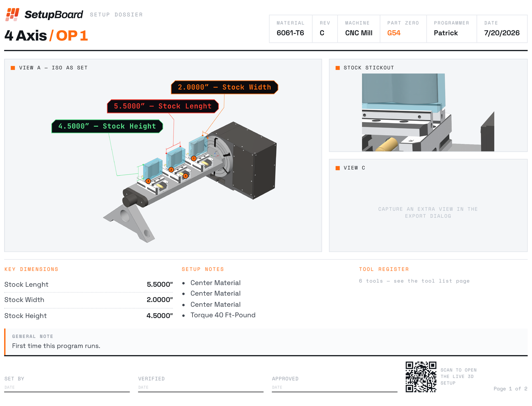
Task: Select orange marker 3 on front vise
Action: tap(148, 181)
